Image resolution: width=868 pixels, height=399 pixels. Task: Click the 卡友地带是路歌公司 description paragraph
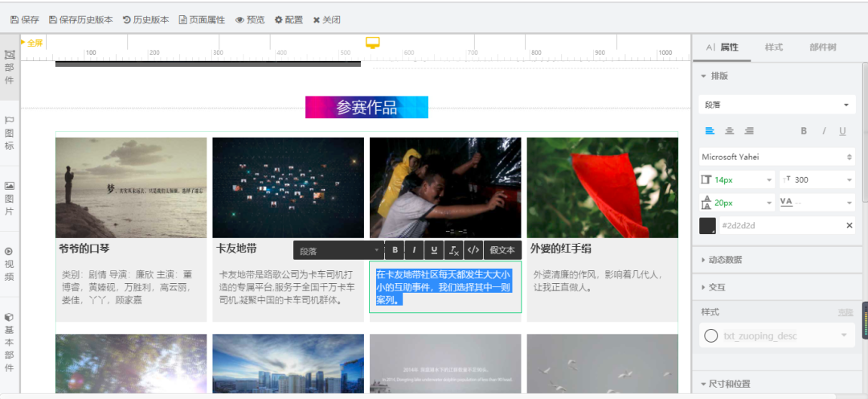[287, 287]
